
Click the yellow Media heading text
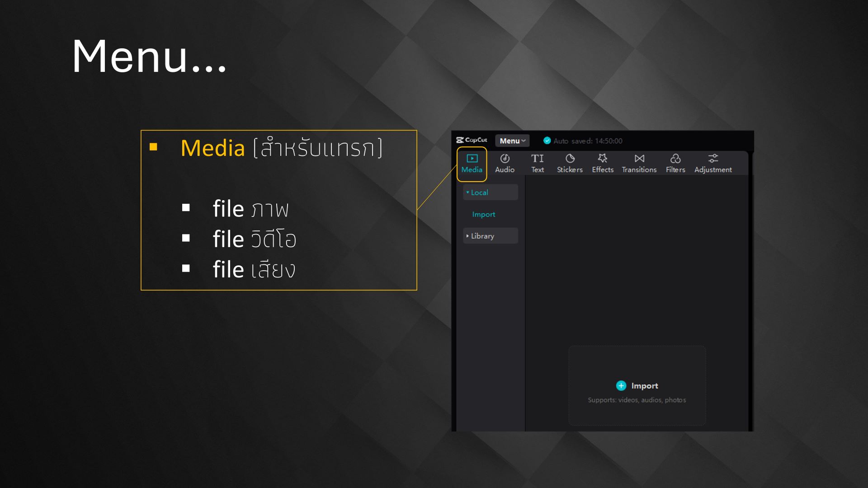[212, 148]
